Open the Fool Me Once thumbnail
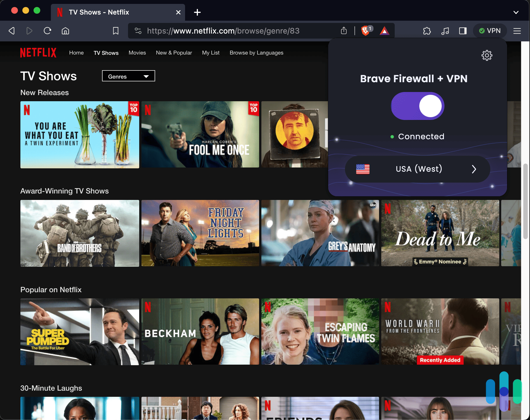The image size is (530, 420). [x=200, y=135]
